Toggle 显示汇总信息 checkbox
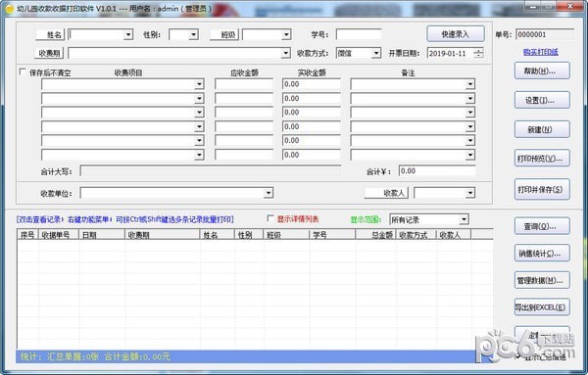The width and height of the screenshot is (588, 375). tap(518, 356)
